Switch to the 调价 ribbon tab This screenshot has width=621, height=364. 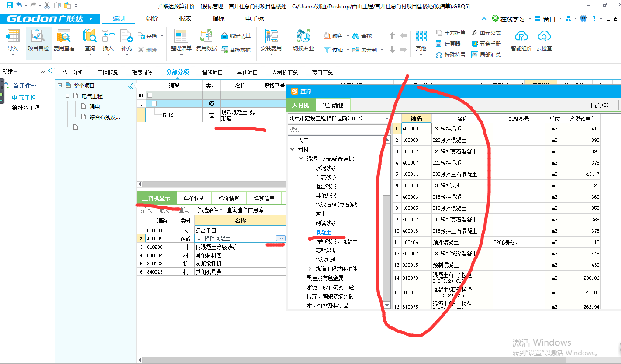pyautogui.click(x=152, y=18)
